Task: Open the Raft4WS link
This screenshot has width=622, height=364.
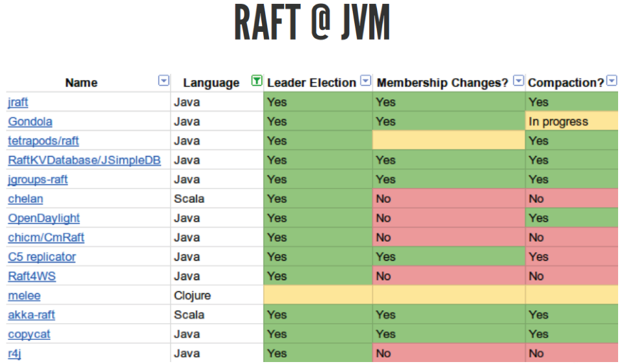Action: (x=32, y=276)
